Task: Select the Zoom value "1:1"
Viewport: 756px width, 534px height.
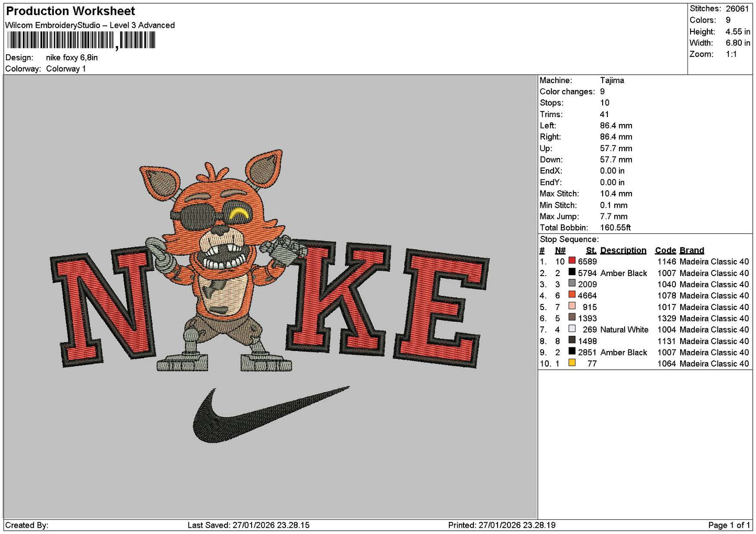Action: click(x=731, y=54)
